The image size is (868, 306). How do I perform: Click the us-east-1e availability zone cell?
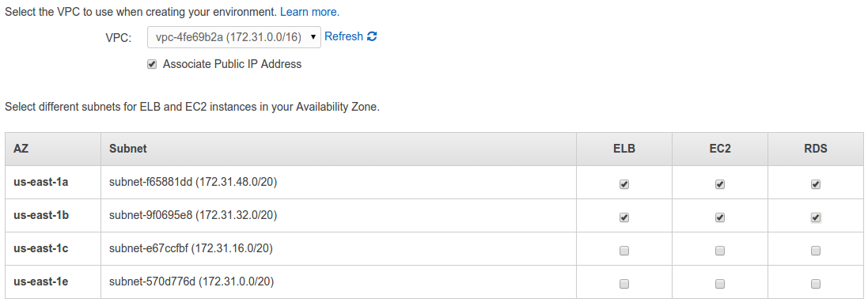pos(53,282)
